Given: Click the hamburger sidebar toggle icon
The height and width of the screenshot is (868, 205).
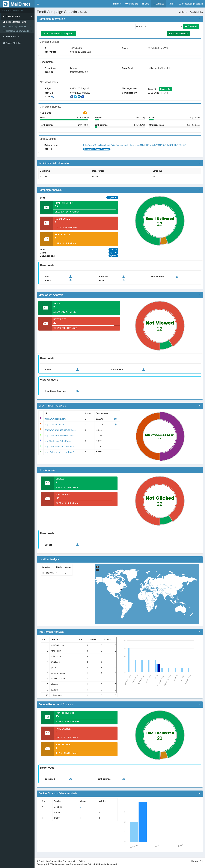Looking at the screenshot, I should click(37, 4).
